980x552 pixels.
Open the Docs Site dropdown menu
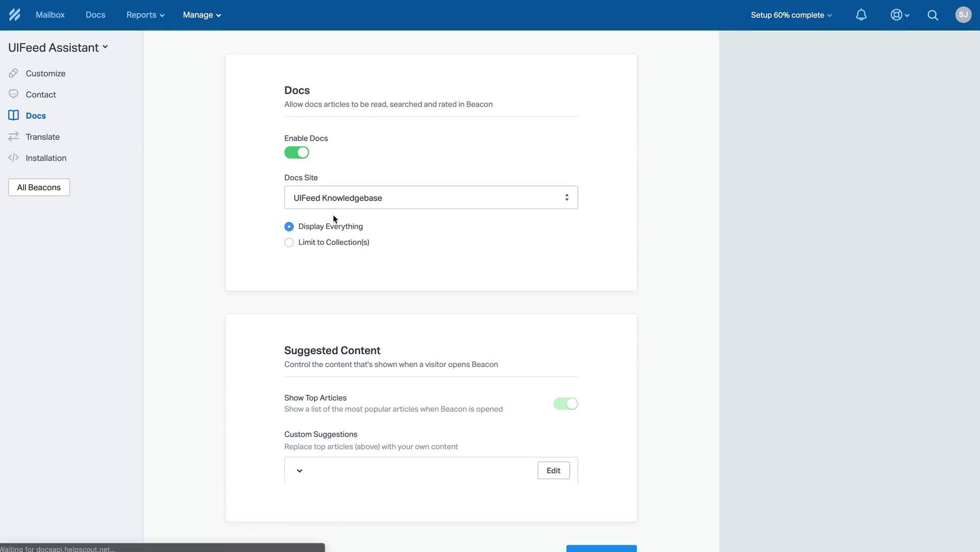click(431, 197)
